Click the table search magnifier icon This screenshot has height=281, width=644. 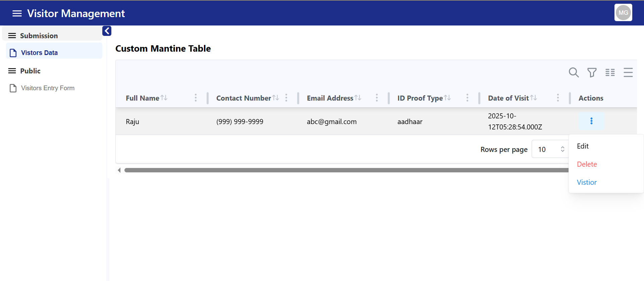coord(574,72)
